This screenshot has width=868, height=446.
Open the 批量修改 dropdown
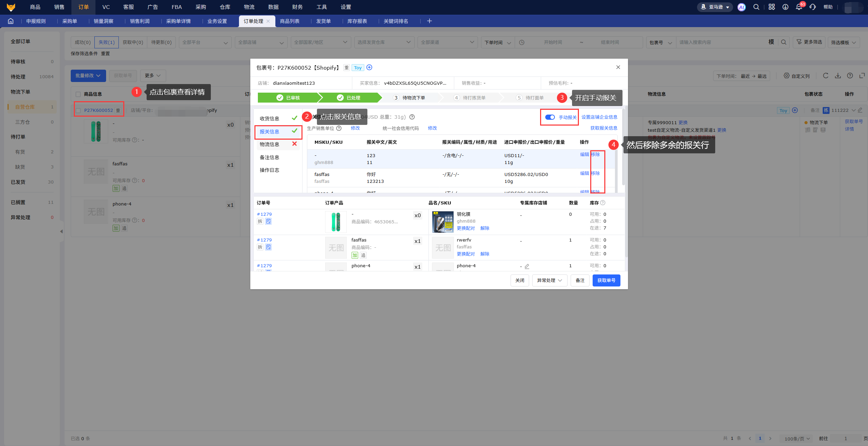(88, 76)
